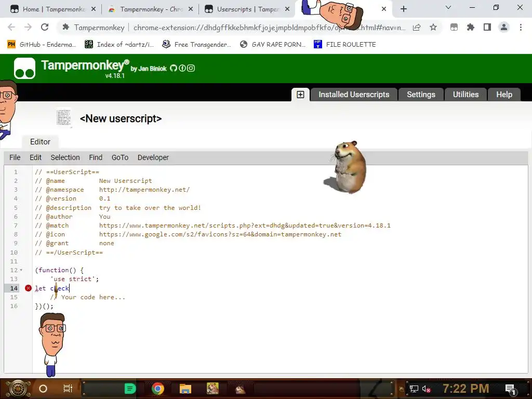Open the notification center icon
Screen dimensions: 532x399
(x=511, y=389)
